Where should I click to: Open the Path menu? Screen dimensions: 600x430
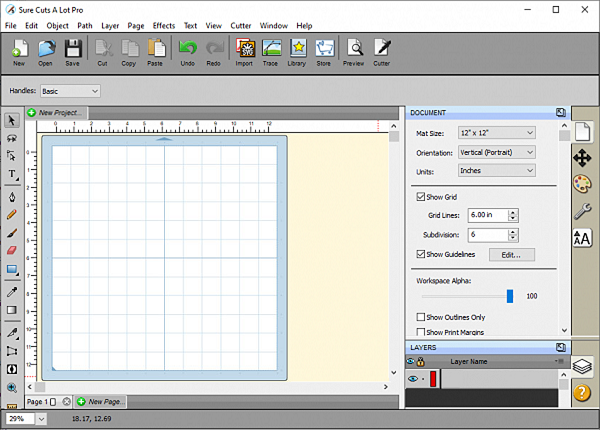85,26
